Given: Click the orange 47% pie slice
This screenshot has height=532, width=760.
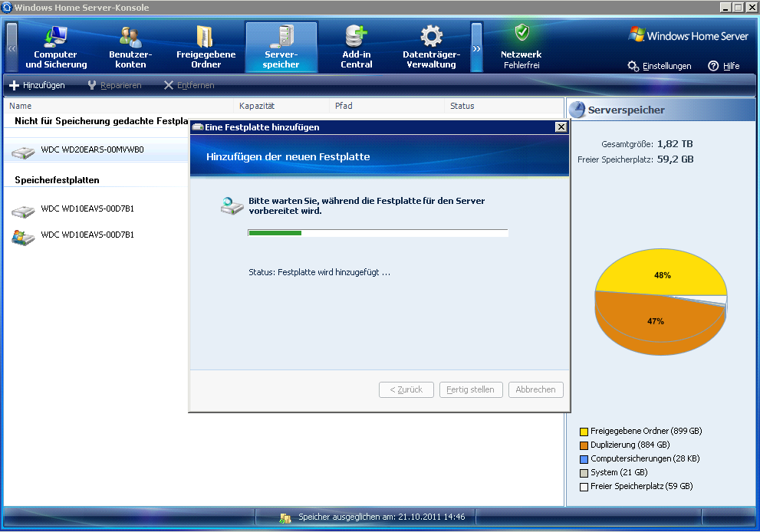Looking at the screenshot, I should point(655,322).
